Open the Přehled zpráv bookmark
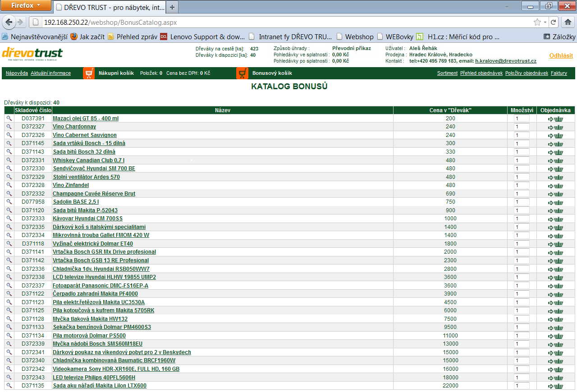577x392 pixels. (132, 37)
